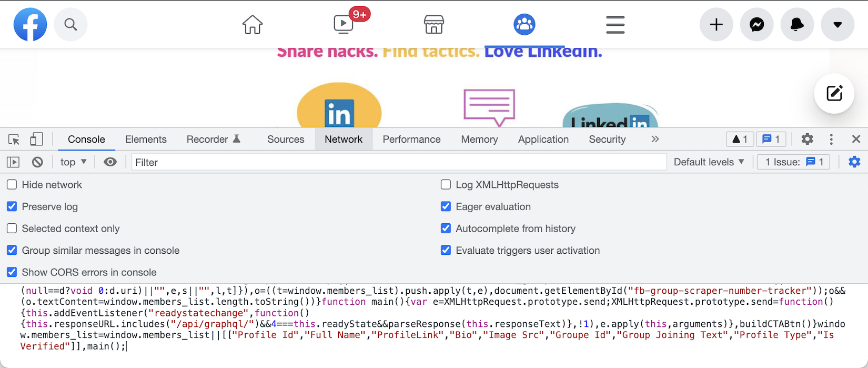This screenshot has height=368, width=868.
Task: Uncheck Show CORS errors in console
Action: pos(12,272)
